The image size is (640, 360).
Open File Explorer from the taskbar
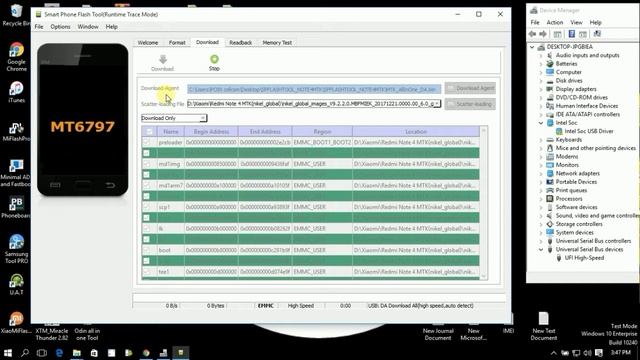click(x=77, y=353)
